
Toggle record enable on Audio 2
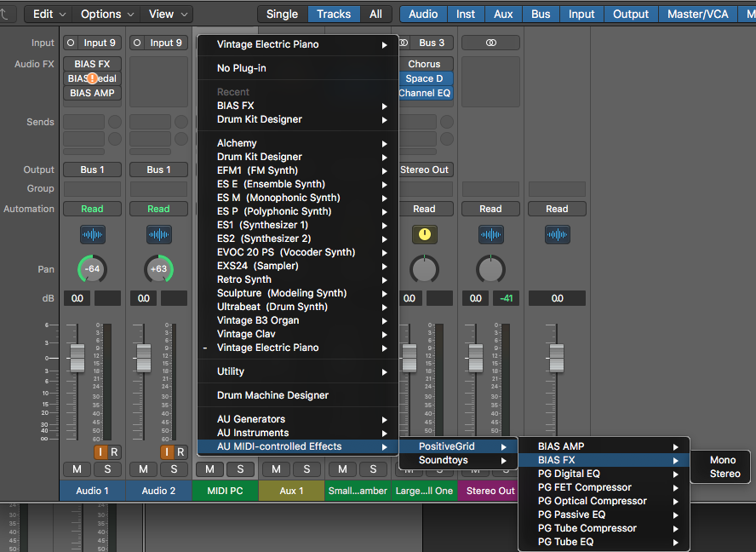coord(180,452)
